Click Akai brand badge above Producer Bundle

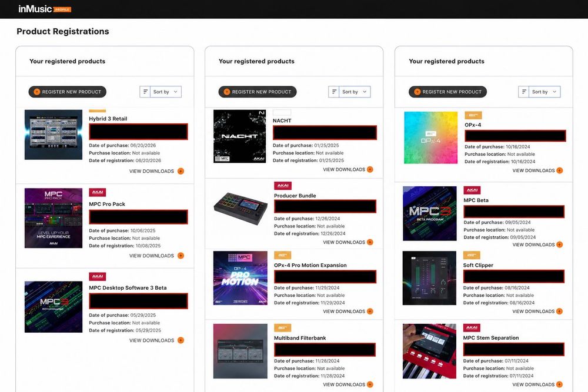point(283,186)
